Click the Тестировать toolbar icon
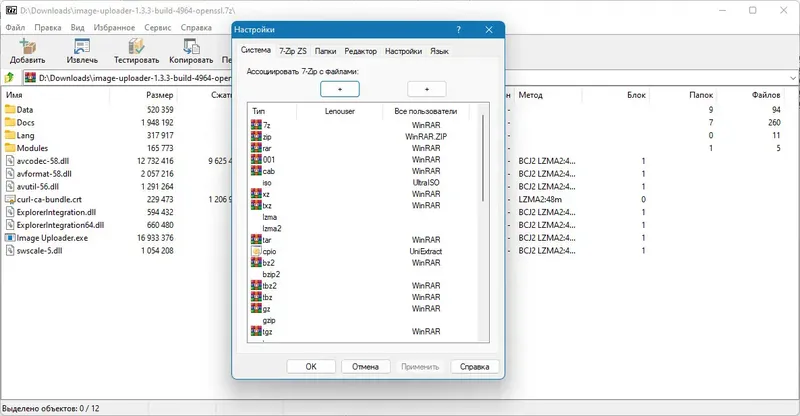This screenshot has width=800, height=416. tap(136, 46)
